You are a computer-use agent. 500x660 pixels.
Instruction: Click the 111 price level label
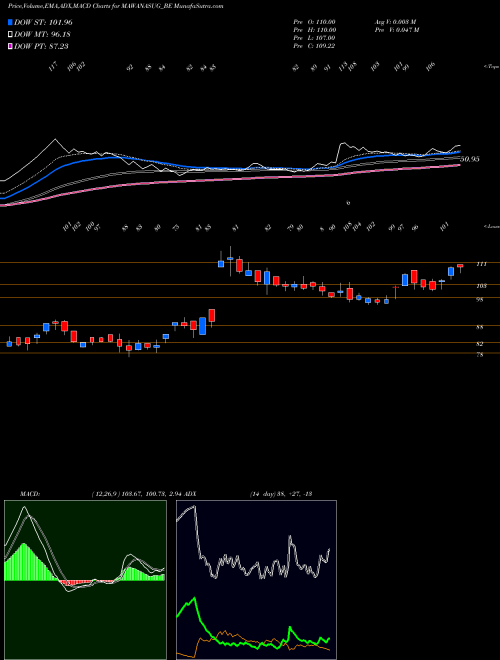[481, 264]
